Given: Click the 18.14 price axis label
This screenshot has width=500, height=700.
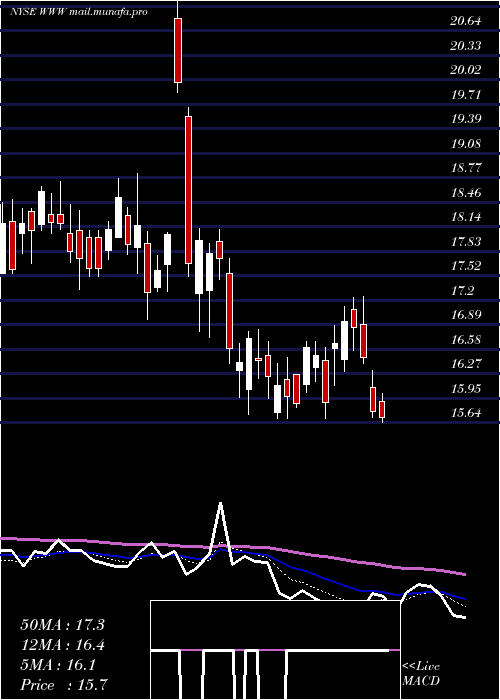Looking at the screenshot, I should point(466,217).
